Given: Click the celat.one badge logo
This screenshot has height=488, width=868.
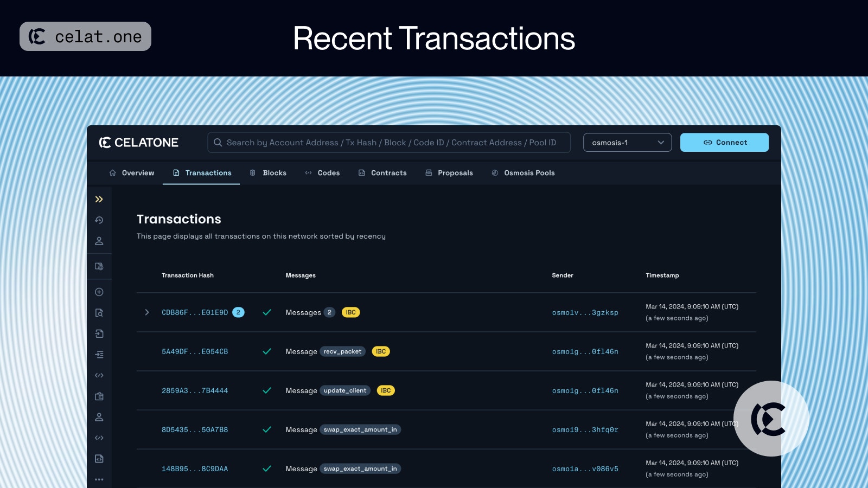Looking at the screenshot, I should coord(85,36).
